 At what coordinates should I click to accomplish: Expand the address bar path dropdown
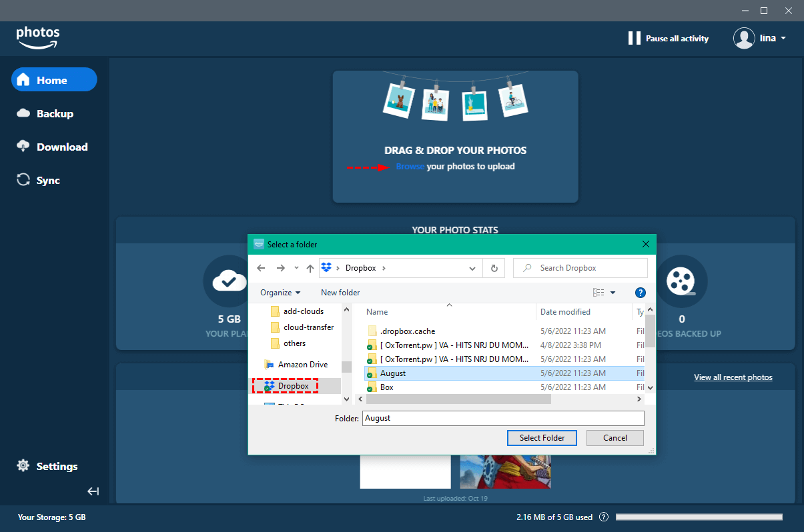tap(472, 268)
